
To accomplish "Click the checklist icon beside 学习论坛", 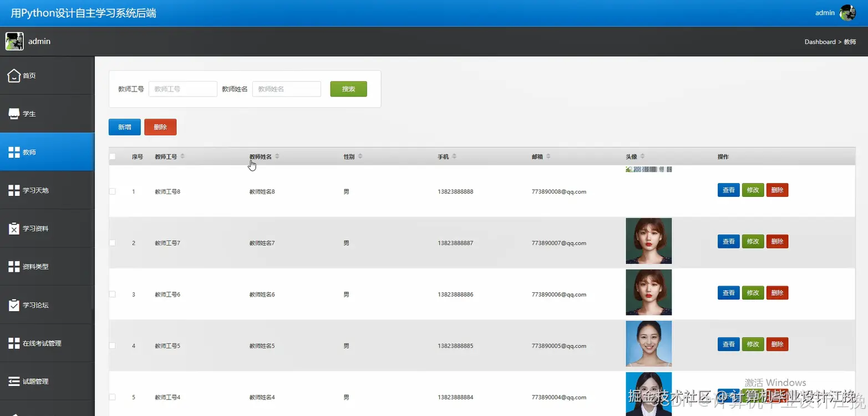I will (14, 305).
